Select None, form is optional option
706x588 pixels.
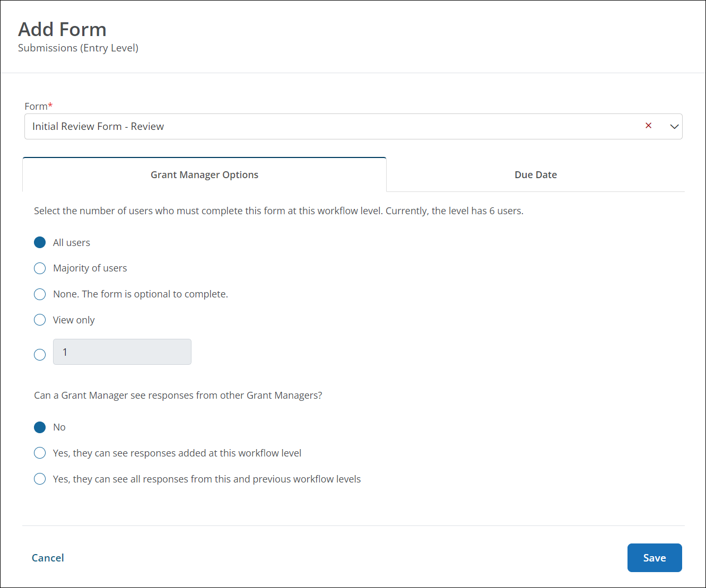(x=40, y=294)
